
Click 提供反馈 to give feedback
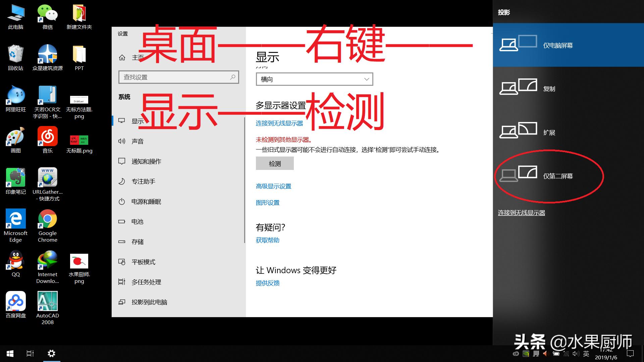click(x=267, y=283)
